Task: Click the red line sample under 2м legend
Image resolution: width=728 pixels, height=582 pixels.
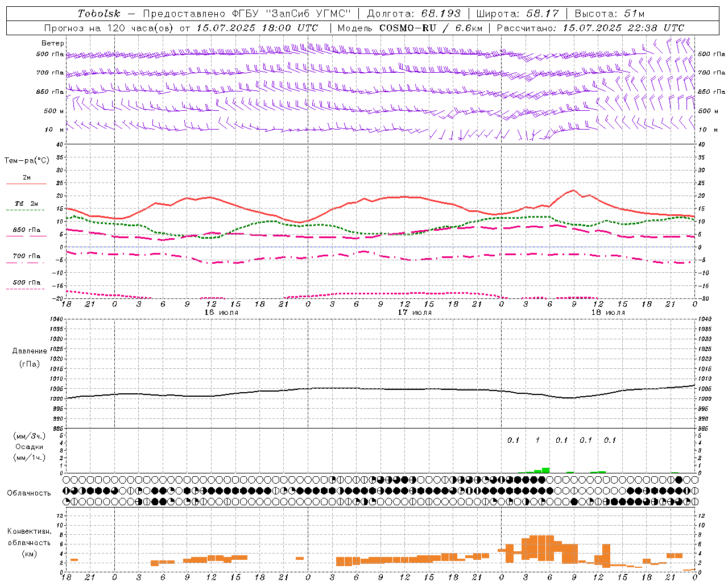Action: coord(26,184)
